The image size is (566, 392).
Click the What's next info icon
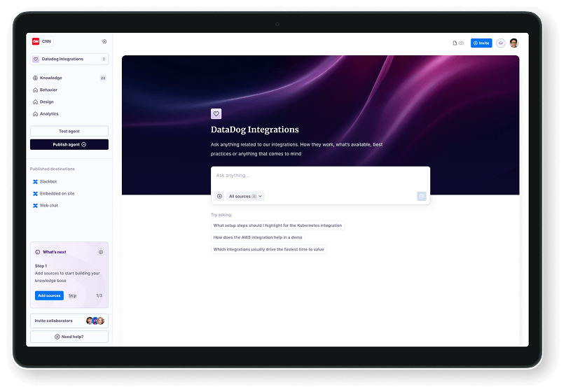[x=38, y=252]
